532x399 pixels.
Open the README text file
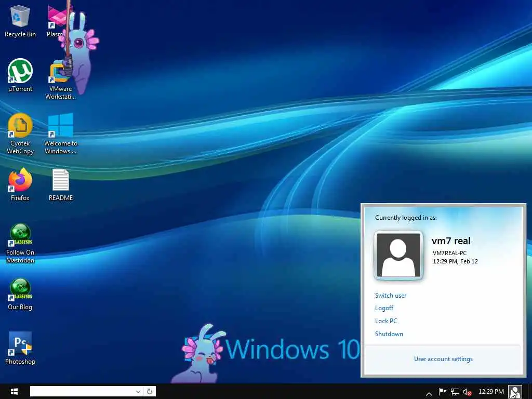(x=61, y=185)
